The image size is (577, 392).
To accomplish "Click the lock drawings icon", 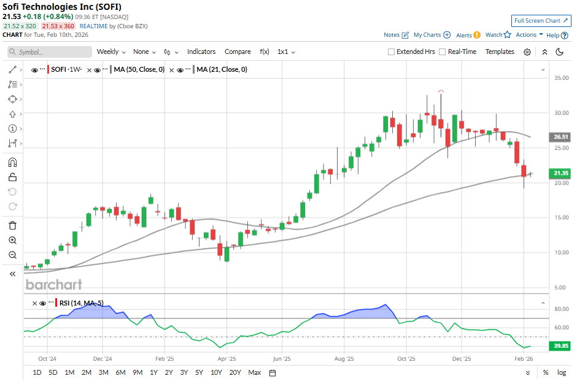I will 12,177.
